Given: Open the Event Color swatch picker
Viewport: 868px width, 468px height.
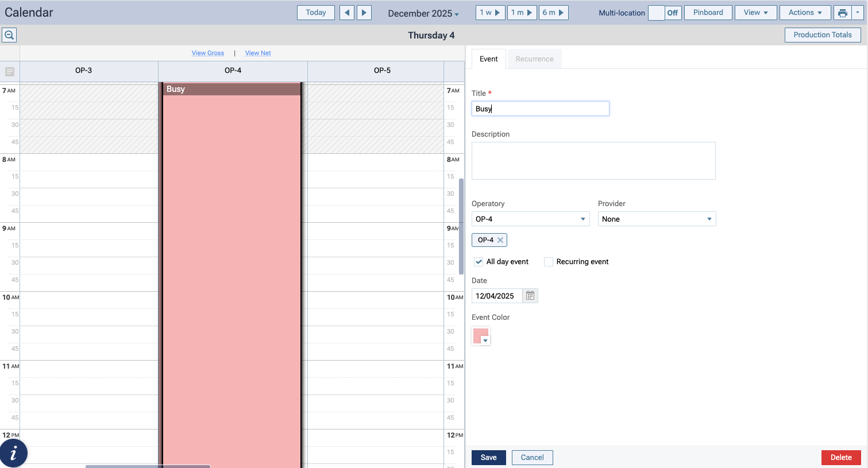Looking at the screenshot, I should point(481,336).
